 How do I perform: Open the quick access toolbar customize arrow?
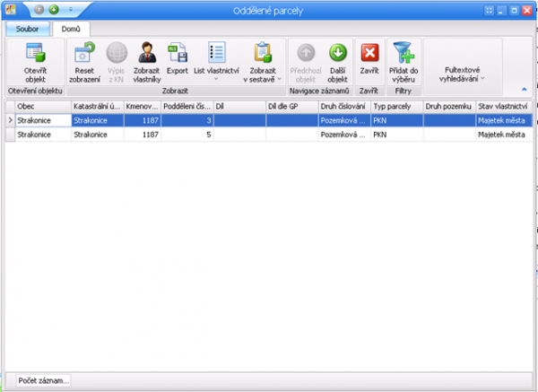71,11
